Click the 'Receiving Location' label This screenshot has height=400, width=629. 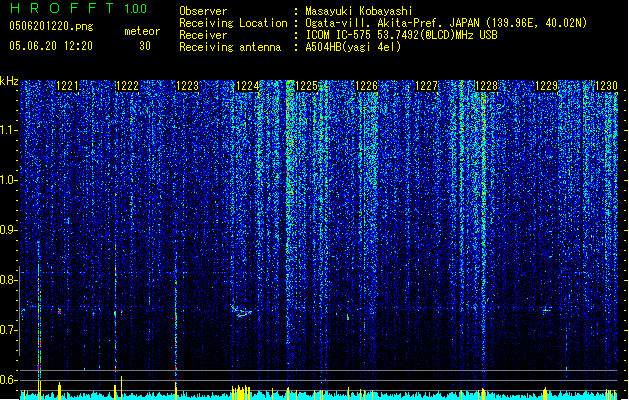pyautogui.click(x=233, y=23)
